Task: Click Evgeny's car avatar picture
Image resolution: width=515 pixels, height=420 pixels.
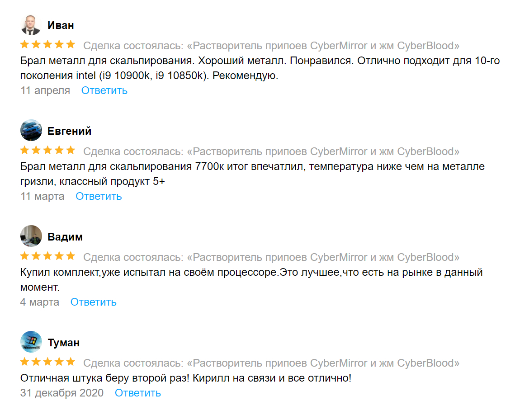Action: [31, 131]
